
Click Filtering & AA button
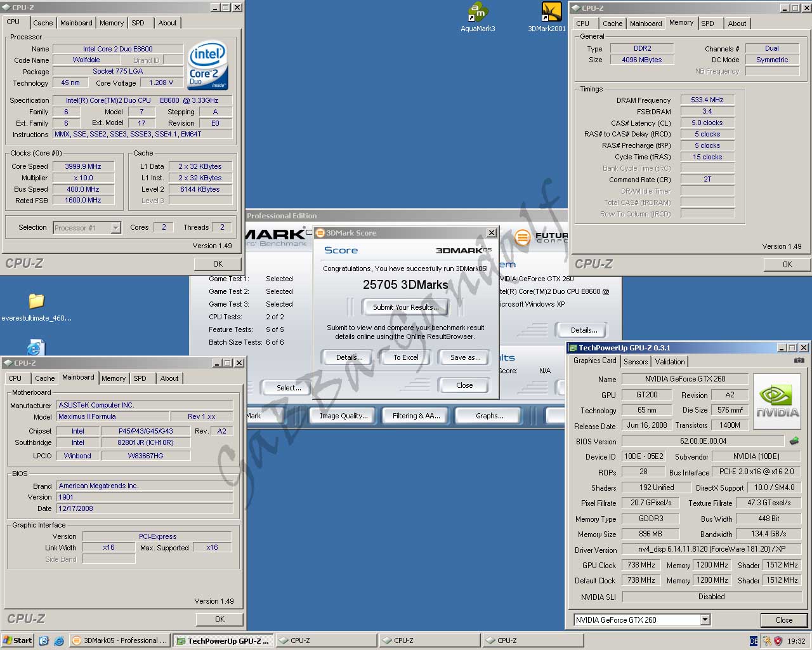(416, 416)
